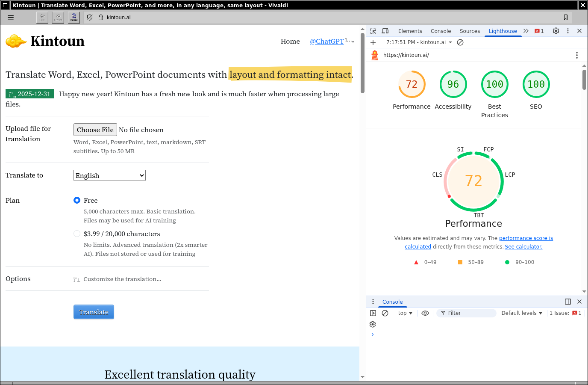Open the See calculator link

click(523, 247)
